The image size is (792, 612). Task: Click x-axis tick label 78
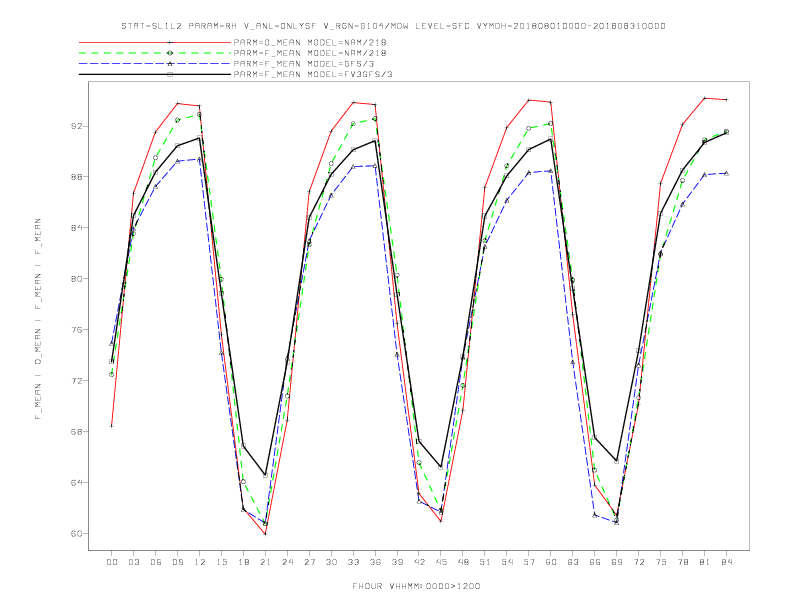683,562
